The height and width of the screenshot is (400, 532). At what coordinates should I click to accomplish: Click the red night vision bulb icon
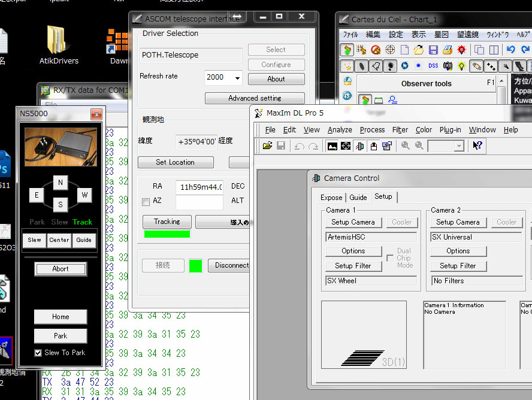462,50
